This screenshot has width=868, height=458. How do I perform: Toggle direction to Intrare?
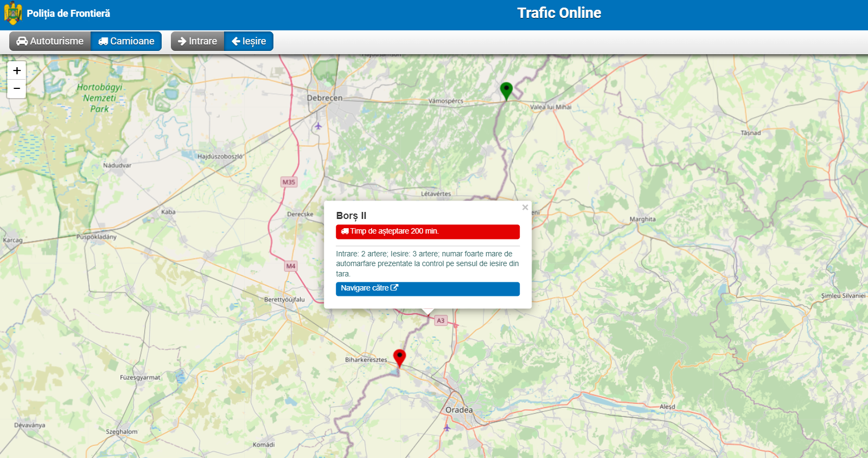[197, 41]
